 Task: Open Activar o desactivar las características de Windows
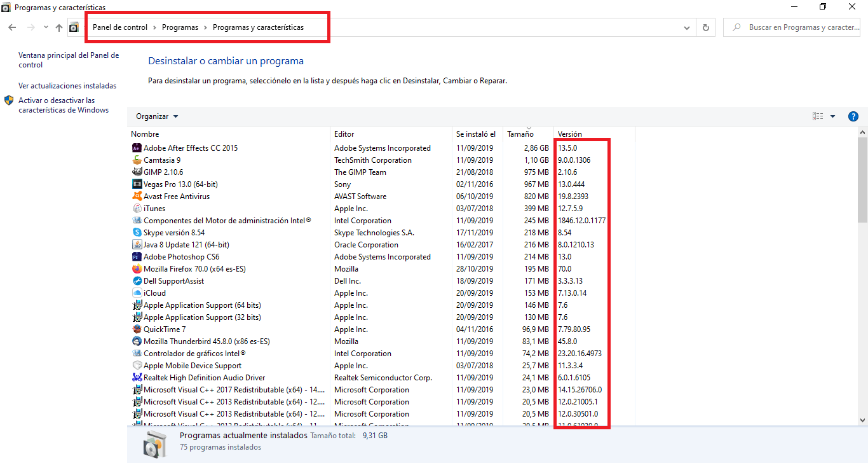(64, 106)
